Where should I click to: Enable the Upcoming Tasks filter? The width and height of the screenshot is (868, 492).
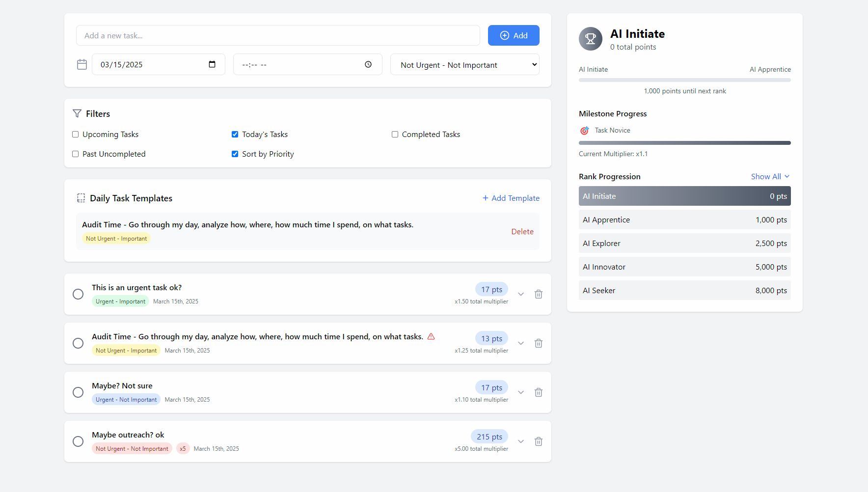point(76,135)
